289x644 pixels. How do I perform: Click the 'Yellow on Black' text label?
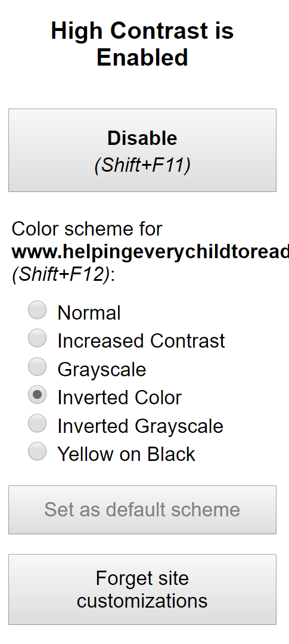(x=126, y=454)
